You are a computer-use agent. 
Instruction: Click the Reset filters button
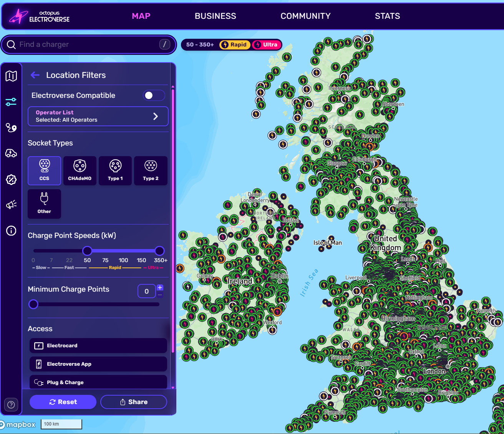pyautogui.click(x=63, y=402)
